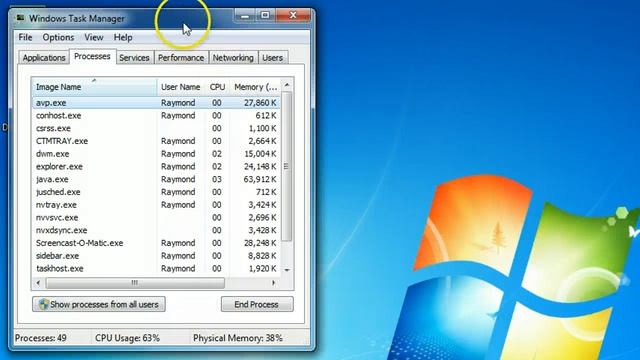Select the sidebar.exe process
Screen dimensions: 640x360
[156, 256]
